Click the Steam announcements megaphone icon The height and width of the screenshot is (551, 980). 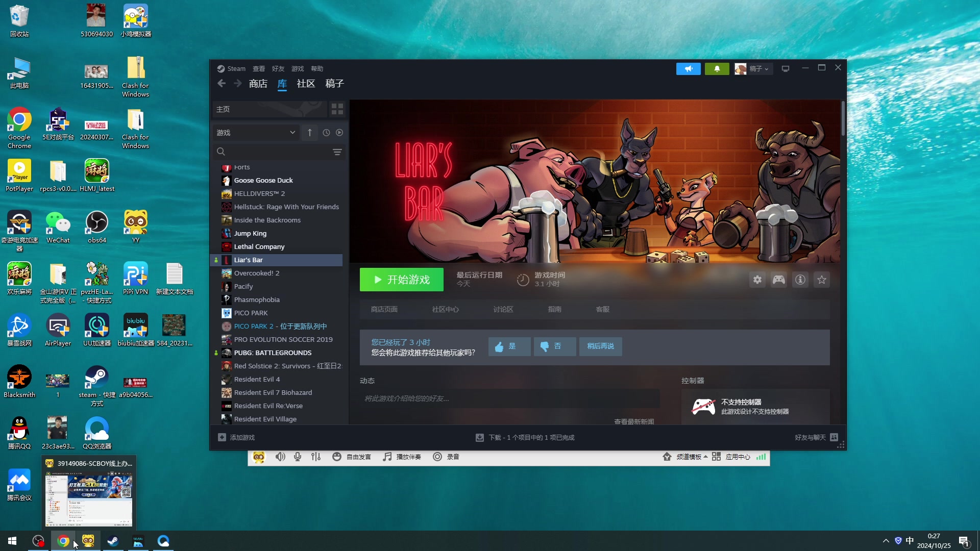pos(688,69)
